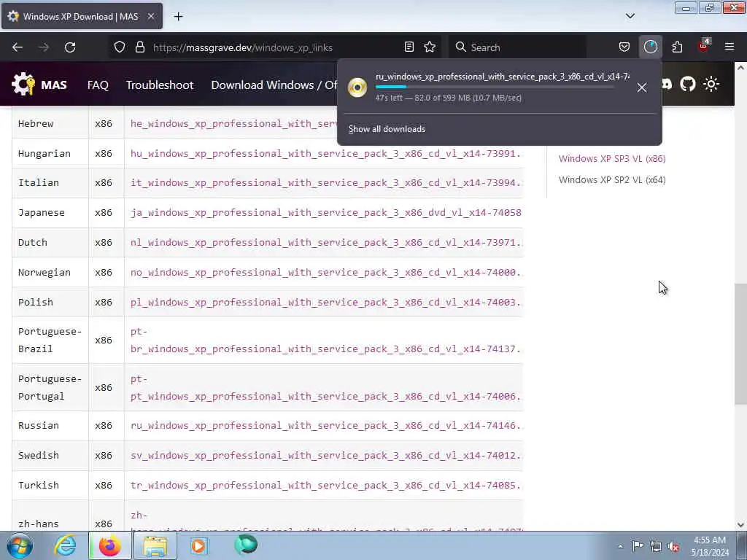Click the green globe taskbar app icon

(246, 545)
